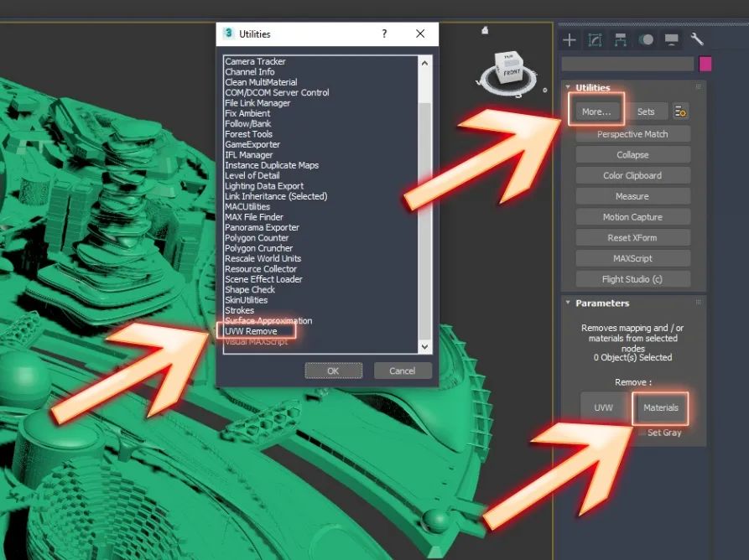Open the Create panel plus icon
Screen dimensions: 749x560
(x=570, y=39)
